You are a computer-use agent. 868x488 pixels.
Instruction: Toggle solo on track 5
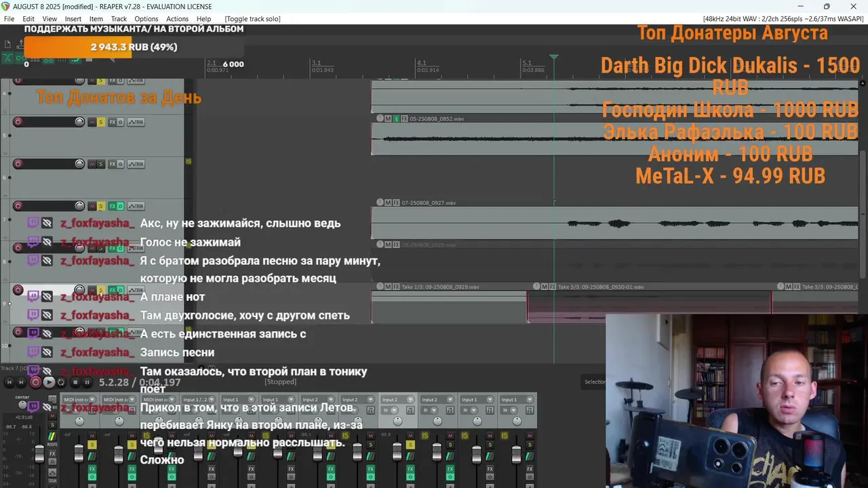101,122
